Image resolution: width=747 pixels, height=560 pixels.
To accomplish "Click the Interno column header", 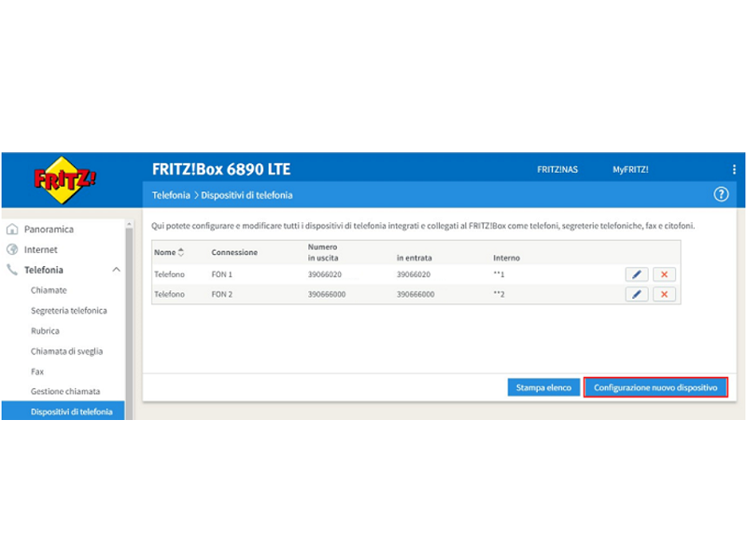I will pos(506,259).
